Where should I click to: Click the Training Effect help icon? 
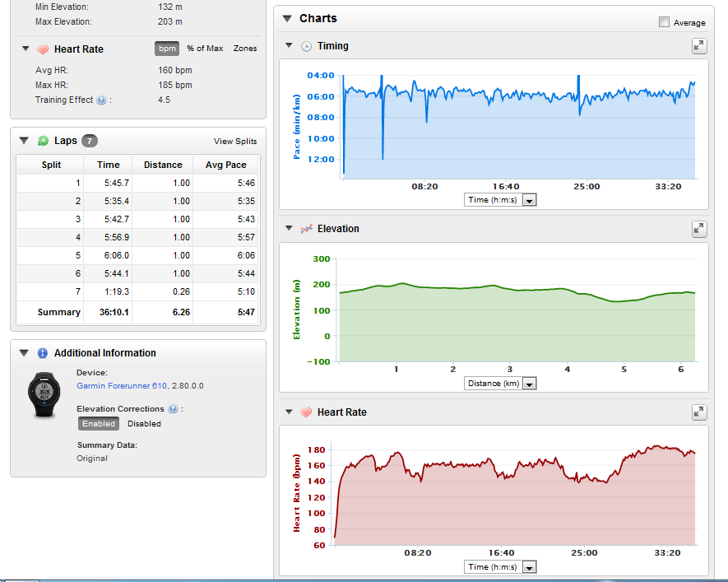(x=101, y=100)
